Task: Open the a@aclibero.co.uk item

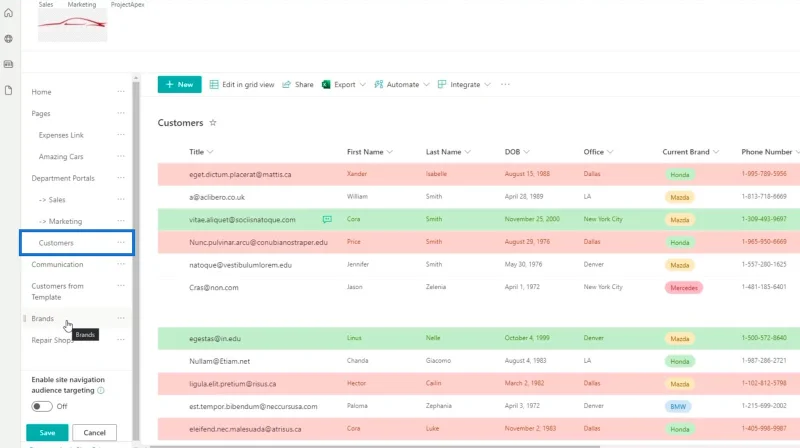Action: [217, 197]
